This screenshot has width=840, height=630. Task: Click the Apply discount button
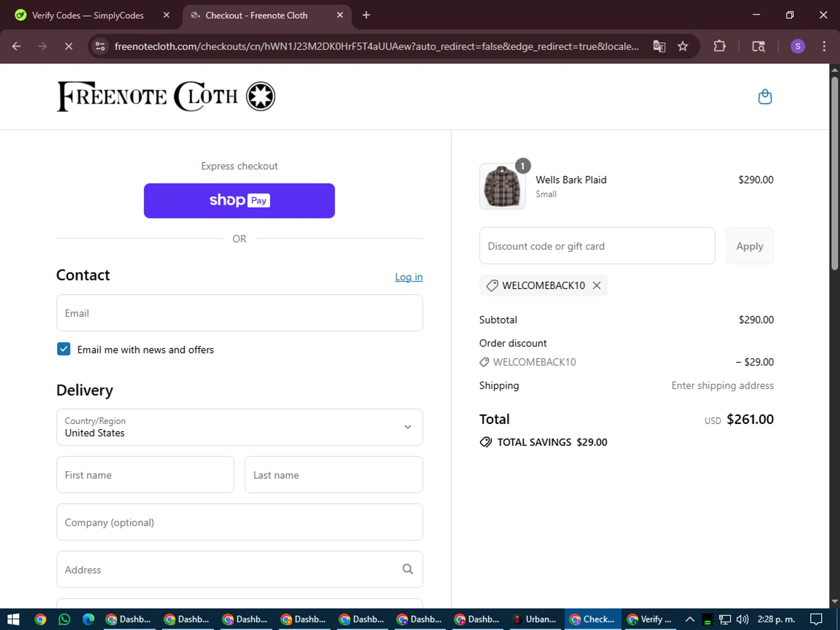pos(749,246)
